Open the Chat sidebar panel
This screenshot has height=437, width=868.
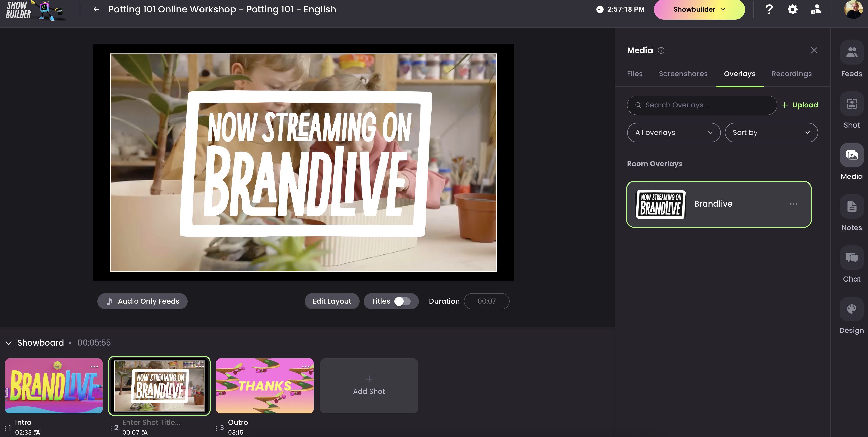[852, 264]
